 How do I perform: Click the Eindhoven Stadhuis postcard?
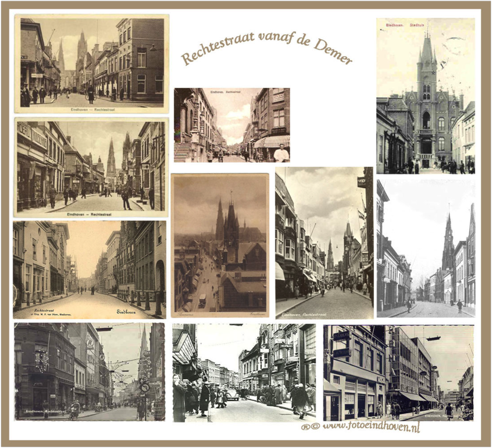tap(425, 95)
